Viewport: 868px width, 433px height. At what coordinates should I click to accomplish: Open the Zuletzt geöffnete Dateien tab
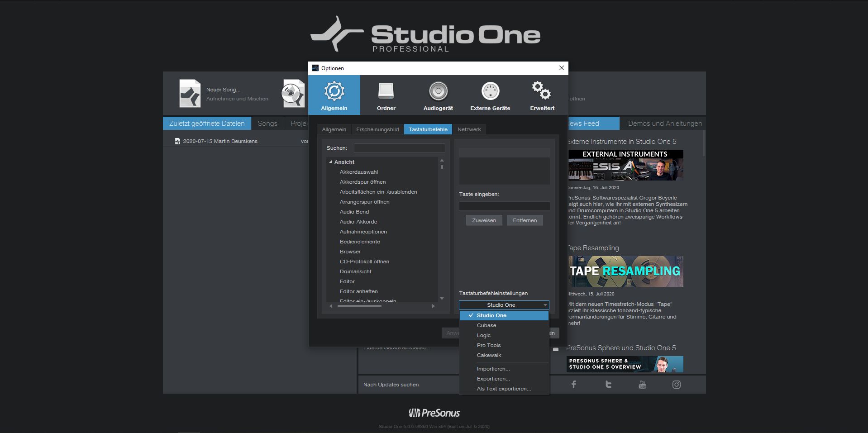tap(207, 124)
